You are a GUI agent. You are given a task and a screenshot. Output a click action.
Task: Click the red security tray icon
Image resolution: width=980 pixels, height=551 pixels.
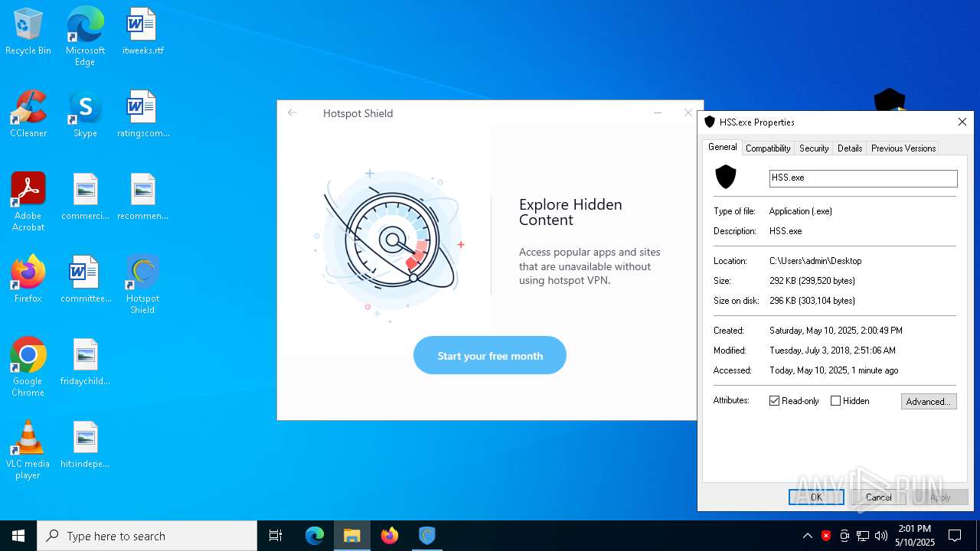[826, 536]
